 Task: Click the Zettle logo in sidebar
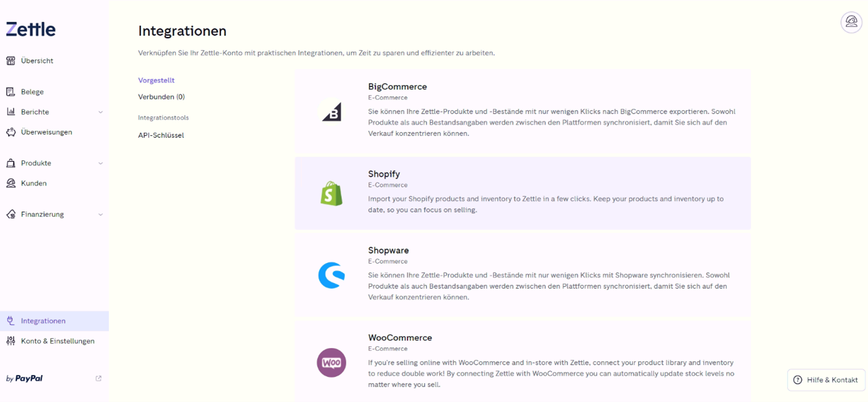click(31, 29)
